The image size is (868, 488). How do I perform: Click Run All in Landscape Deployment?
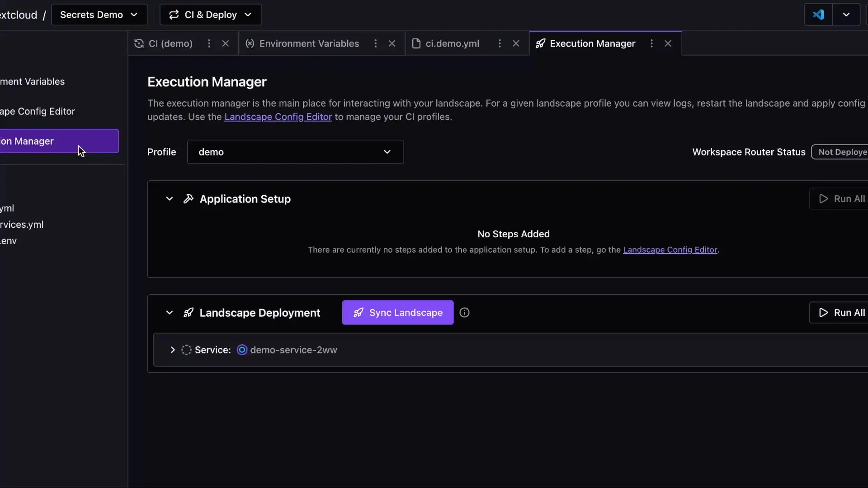841,313
